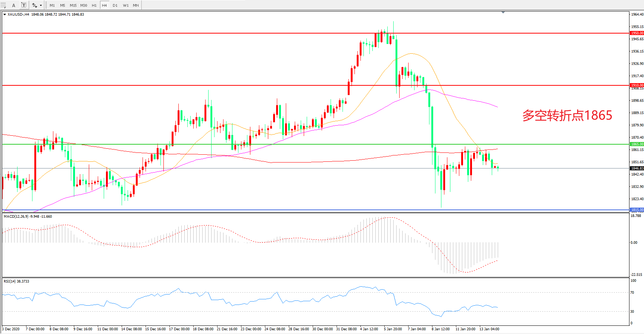Viewport: 644px width, 334px height.
Task: Select the red Chinese 1865 text annotation
Action: pos(567,116)
